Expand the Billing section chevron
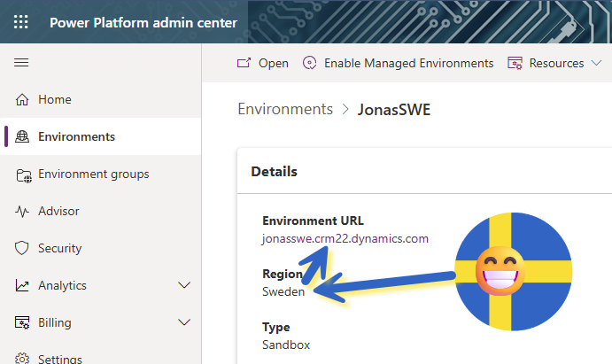 184,322
